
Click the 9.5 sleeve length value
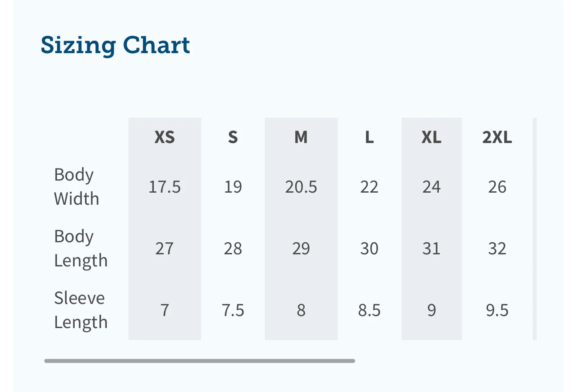497,310
